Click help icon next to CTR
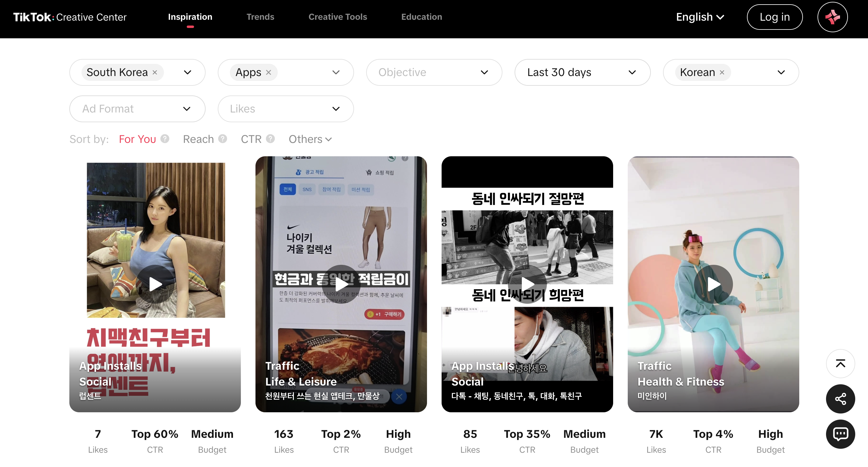The width and height of the screenshot is (868, 467). [x=270, y=139]
